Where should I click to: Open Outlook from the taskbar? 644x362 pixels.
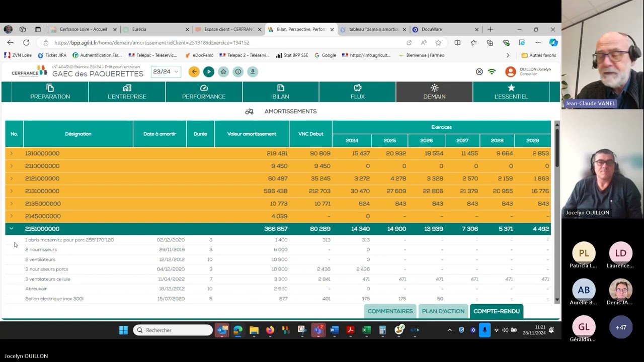pyautogui.click(x=222, y=330)
